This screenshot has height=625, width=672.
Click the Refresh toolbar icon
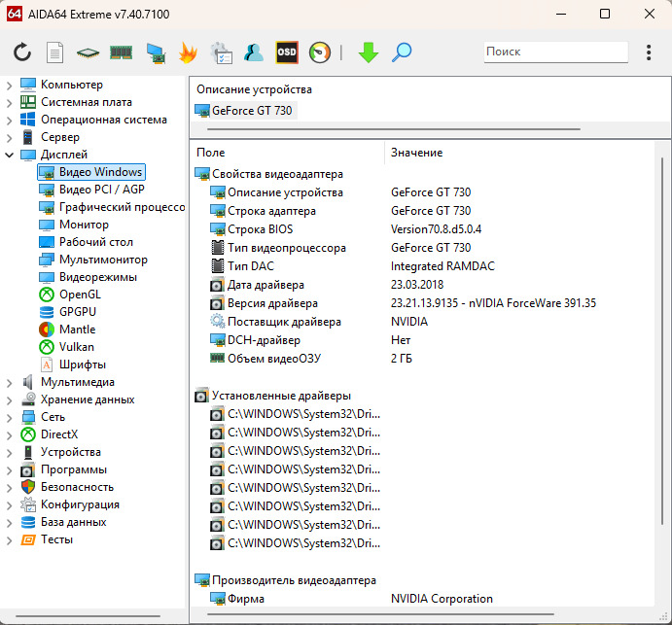pos(22,52)
